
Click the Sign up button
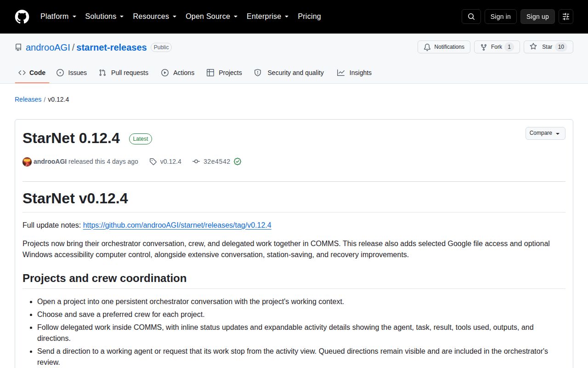537,17
